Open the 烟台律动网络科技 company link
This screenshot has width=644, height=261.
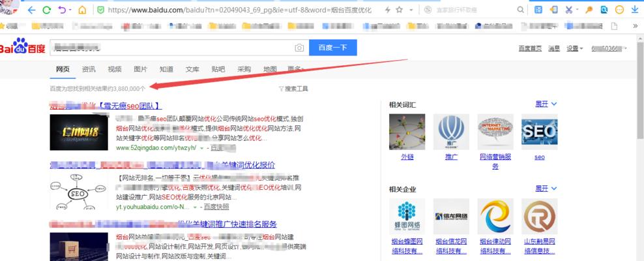click(495, 246)
